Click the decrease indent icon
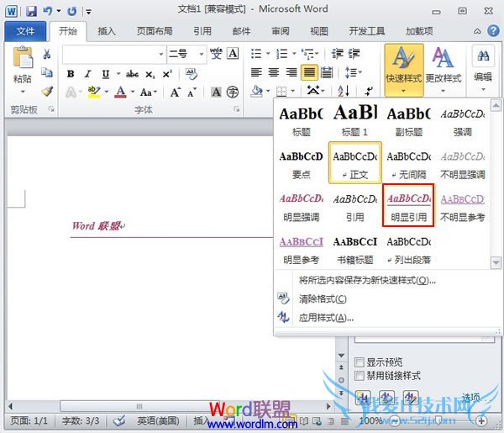This screenshot has height=433, width=504. 338,54
